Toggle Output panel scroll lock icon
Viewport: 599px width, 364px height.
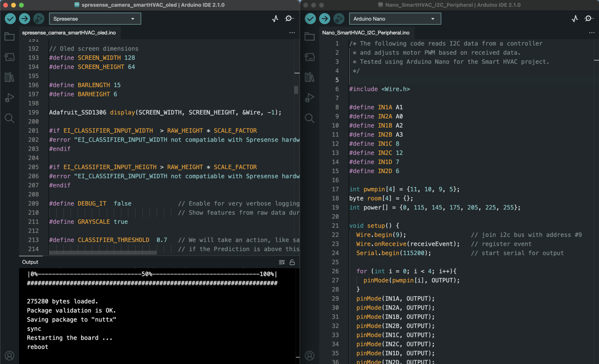(292, 262)
